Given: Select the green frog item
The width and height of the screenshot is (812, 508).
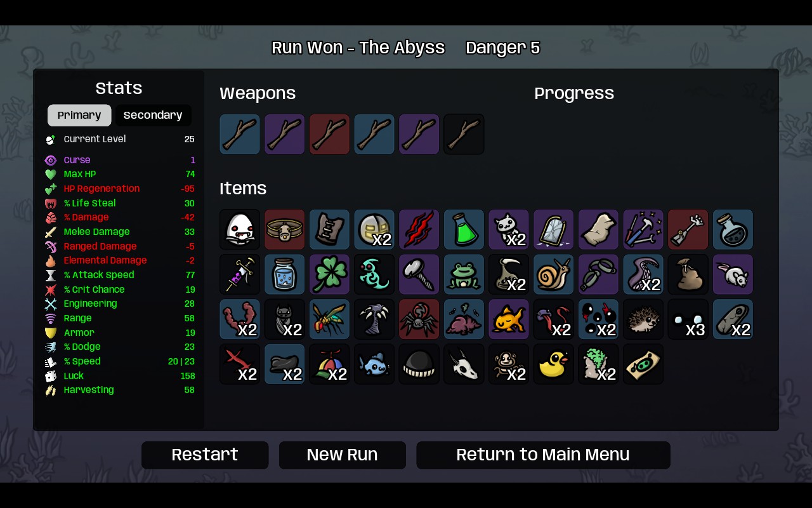Looking at the screenshot, I should point(464,275).
